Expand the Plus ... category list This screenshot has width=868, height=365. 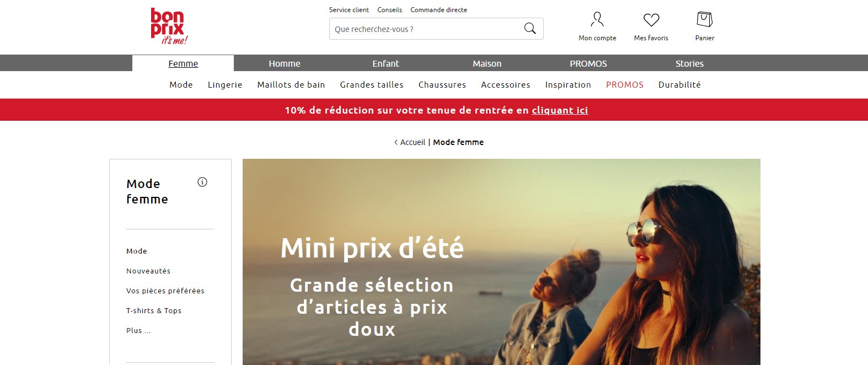click(138, 331)
